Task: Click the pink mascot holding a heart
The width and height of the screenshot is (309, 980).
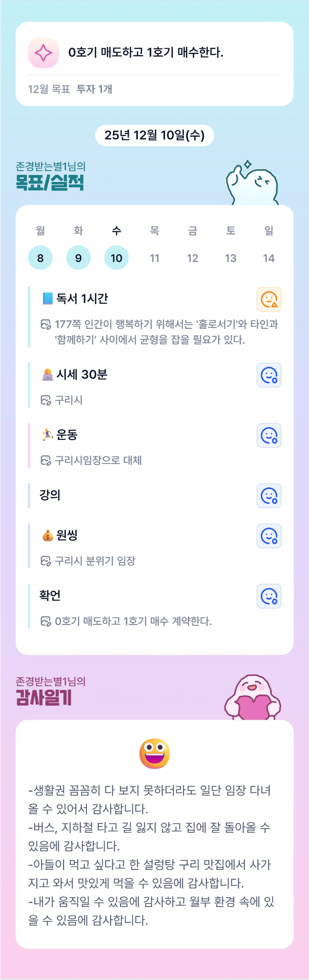Action: 252,698
